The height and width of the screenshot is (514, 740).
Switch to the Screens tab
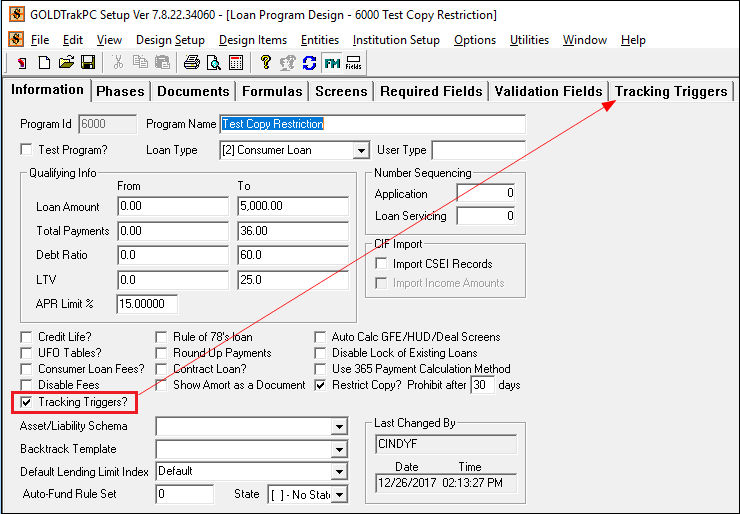click(341, 91)
